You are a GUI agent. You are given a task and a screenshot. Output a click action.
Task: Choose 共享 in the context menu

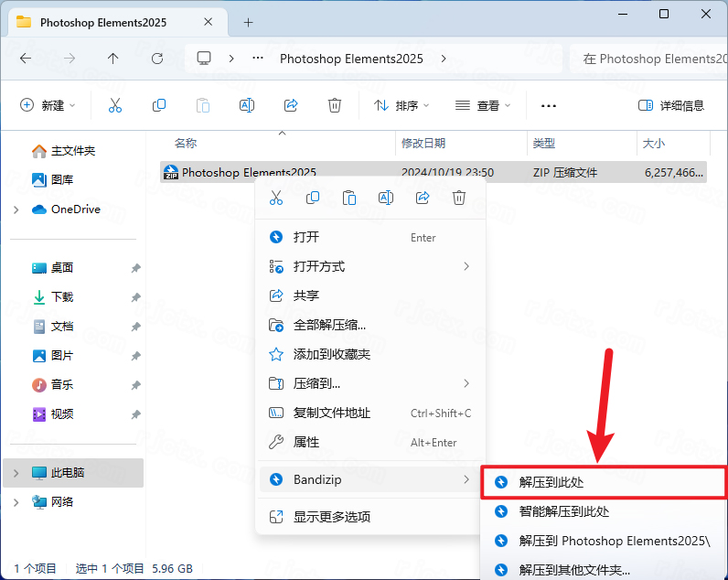370,295
